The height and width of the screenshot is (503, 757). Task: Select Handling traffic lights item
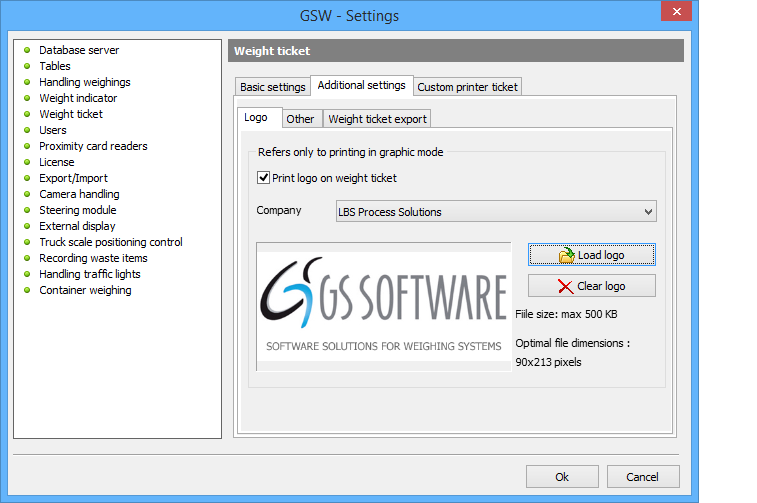coord(90,274)
